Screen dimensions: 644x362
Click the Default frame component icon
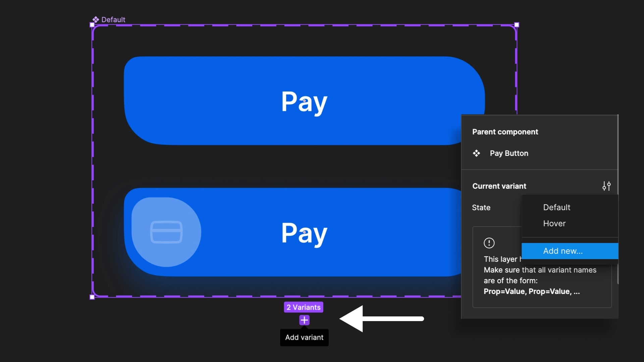pos(96,19)
